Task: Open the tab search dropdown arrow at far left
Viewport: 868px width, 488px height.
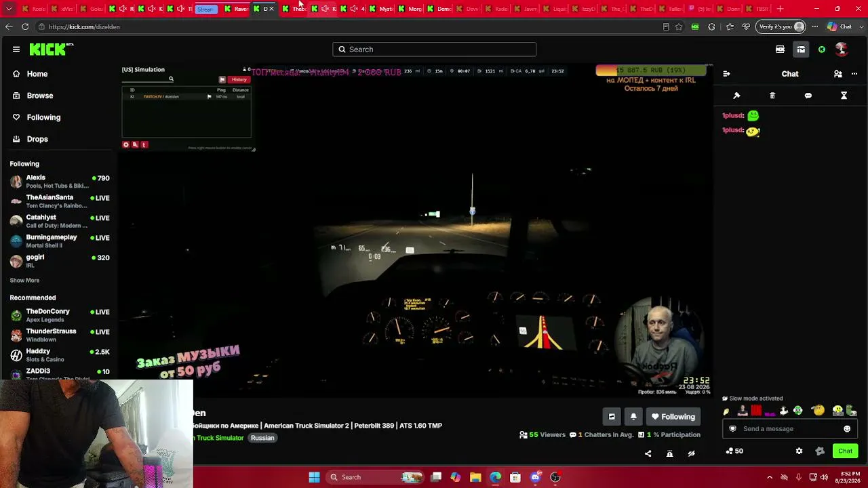Action: point(9,9)
